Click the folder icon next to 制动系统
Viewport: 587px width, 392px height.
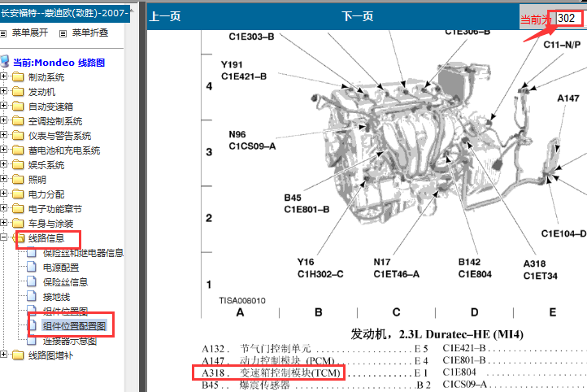pos(18,77)
